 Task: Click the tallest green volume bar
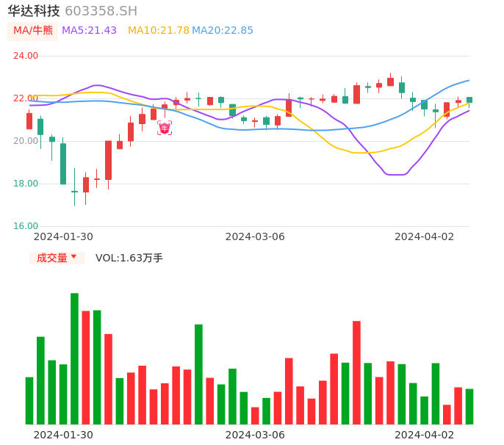[x=75, y=358]
